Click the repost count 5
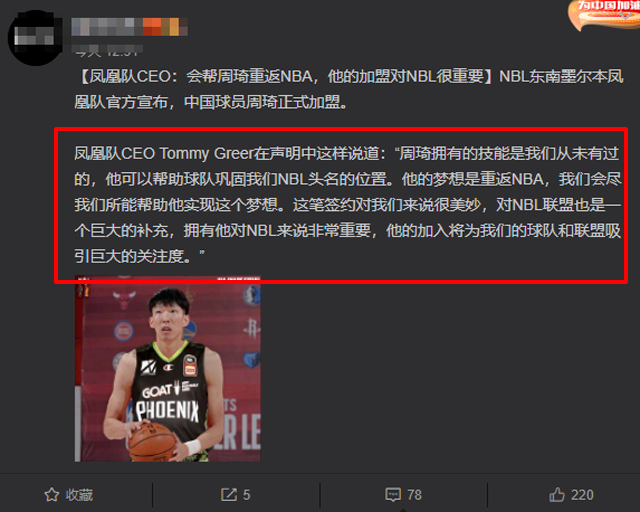 click(247, 495)
